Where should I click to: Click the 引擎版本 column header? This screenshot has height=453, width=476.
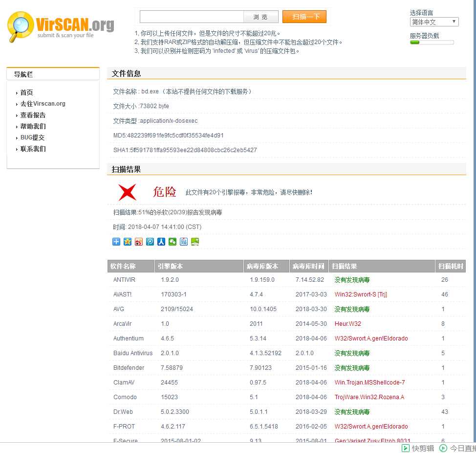(x=199, y=266)
